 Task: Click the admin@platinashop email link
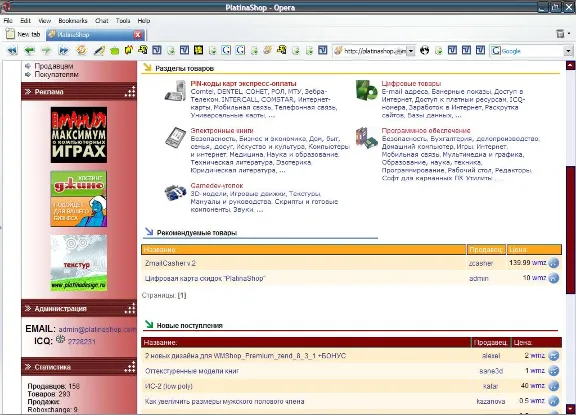97,329
